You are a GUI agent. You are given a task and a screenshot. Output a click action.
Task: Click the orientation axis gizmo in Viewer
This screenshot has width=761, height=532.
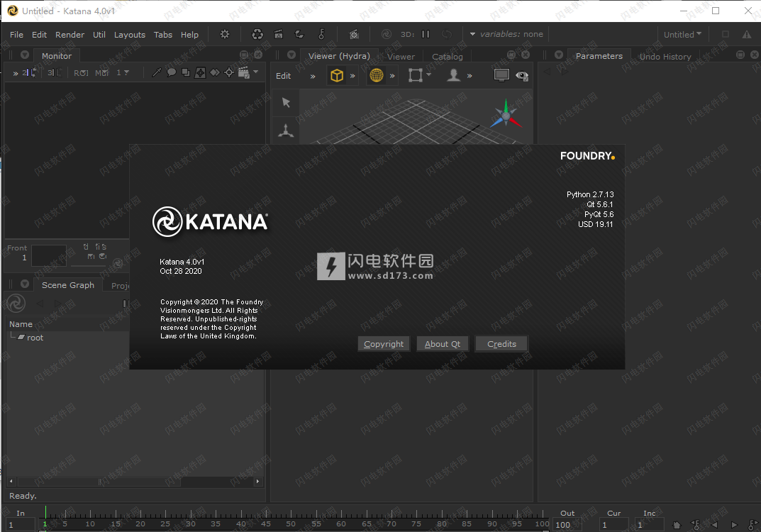pyautogui.click(x=506, y=114)
